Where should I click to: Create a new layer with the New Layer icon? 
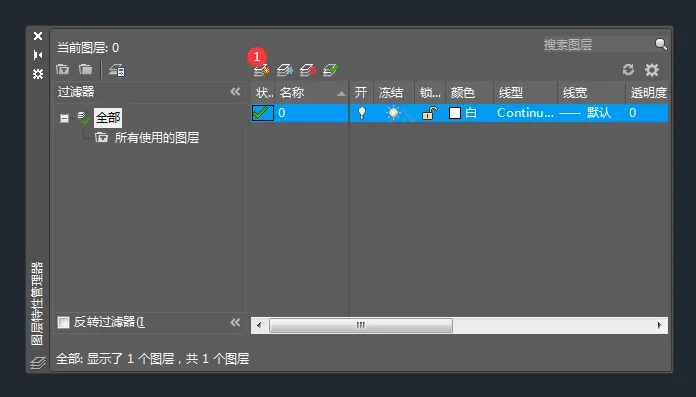261,70
